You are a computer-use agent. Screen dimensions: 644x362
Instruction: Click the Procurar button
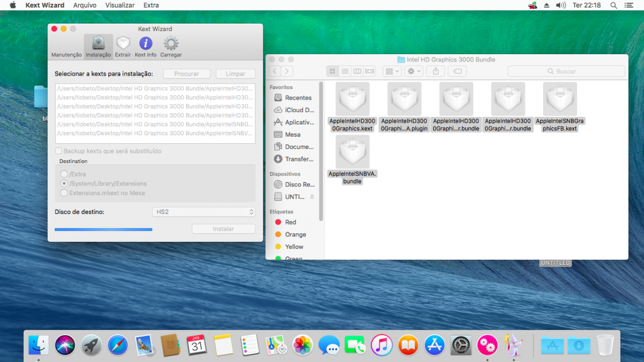tap(186, 74)
